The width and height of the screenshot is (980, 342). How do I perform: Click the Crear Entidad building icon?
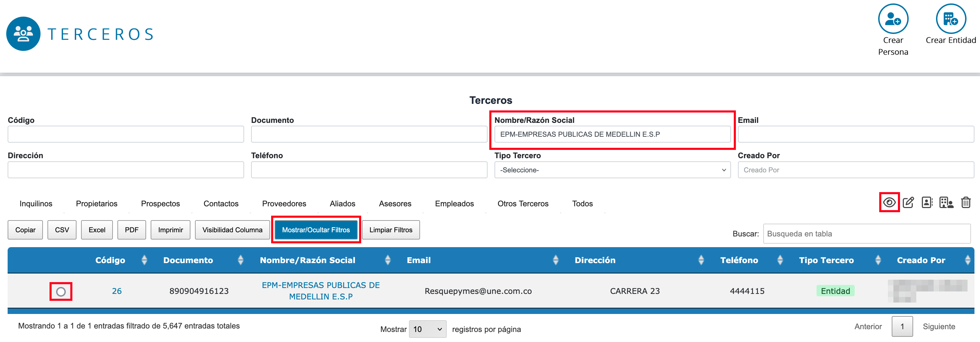point(950,19)
